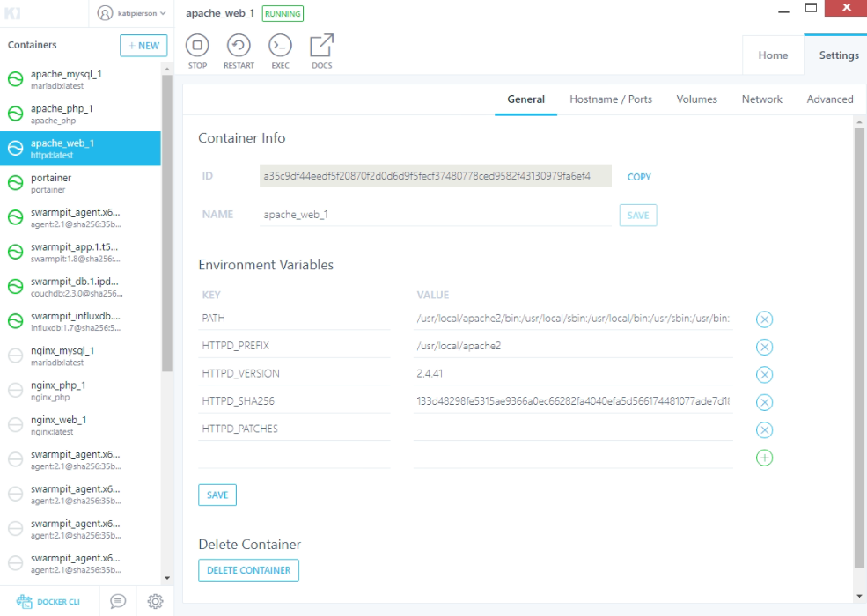This screenshot has height=616, width=867.
Task: Delete the PATH environment variable row
Action: click(x=764, y=319)
